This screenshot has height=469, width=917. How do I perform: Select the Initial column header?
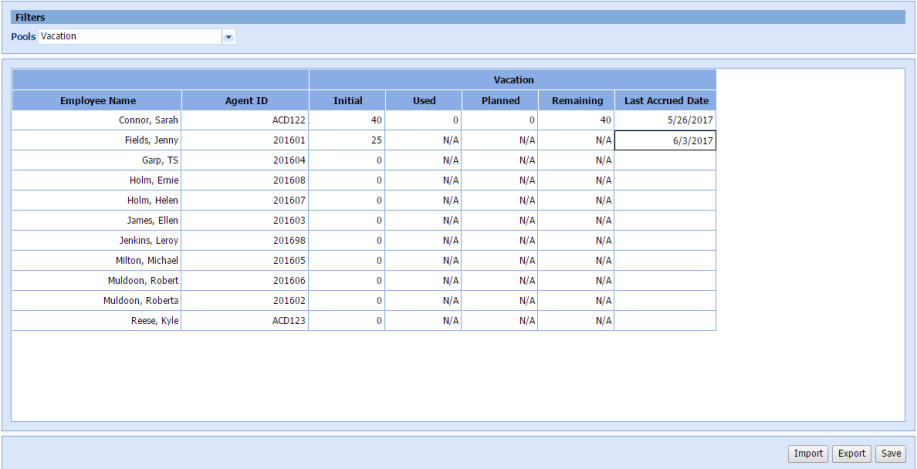click(347, 100)
